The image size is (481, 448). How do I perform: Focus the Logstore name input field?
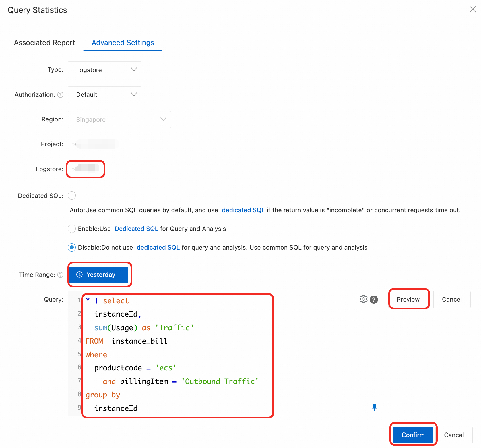[119, 169]
